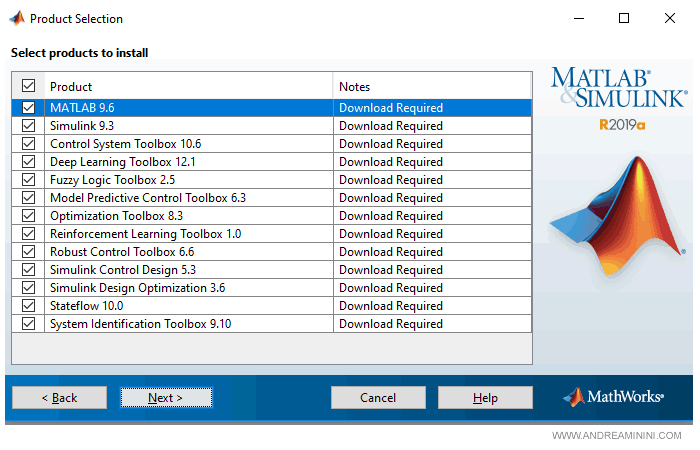Image resolution: width=700 pixels, height=450 pixels.
Task: Select Reinforcement Learning Toolbox 1.0 text
Action: point(146,233)
